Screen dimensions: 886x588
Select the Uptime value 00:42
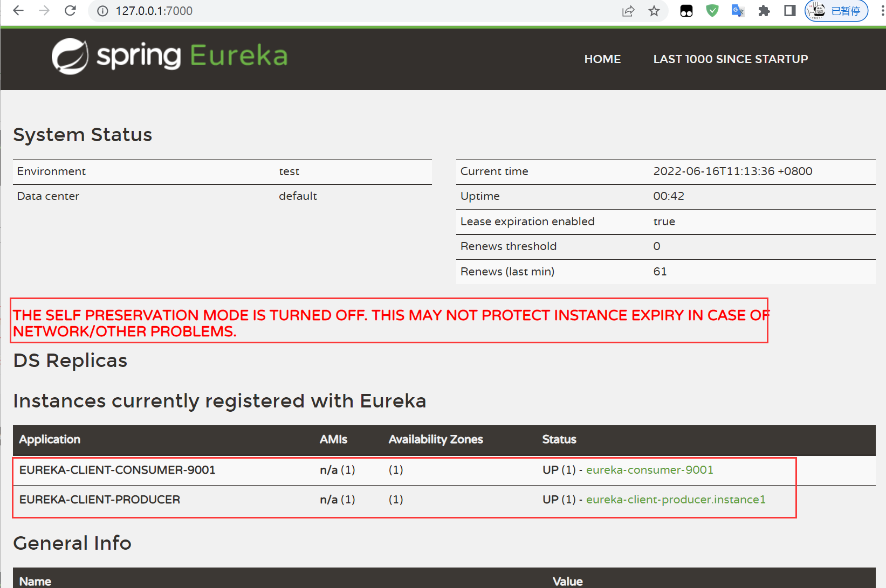(x=669, y=196)
